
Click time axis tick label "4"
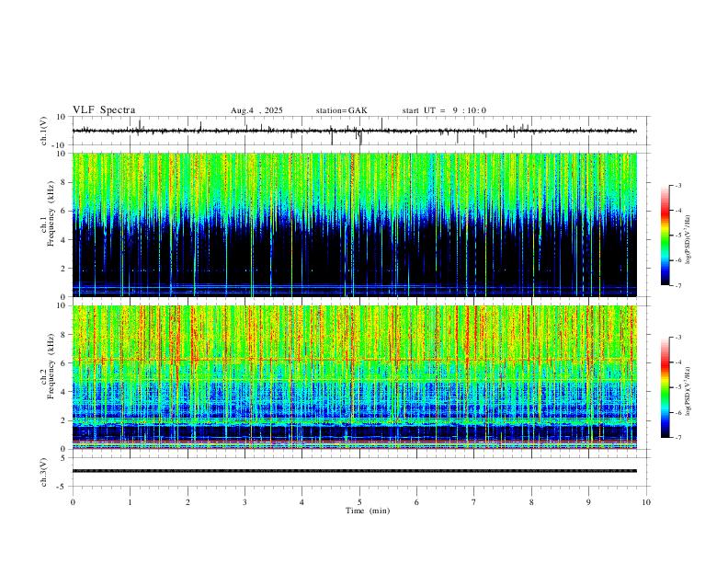click(302, 502)
